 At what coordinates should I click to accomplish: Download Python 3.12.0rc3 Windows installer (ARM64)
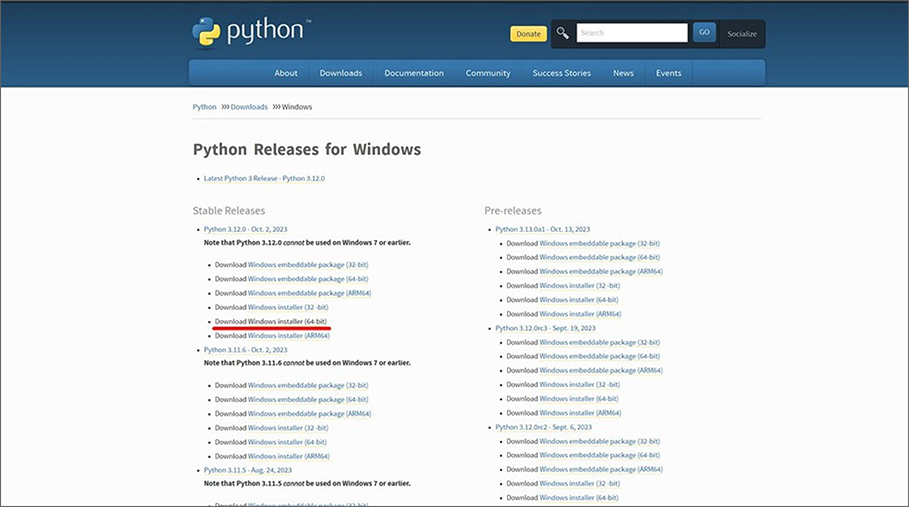coord(580,413)
